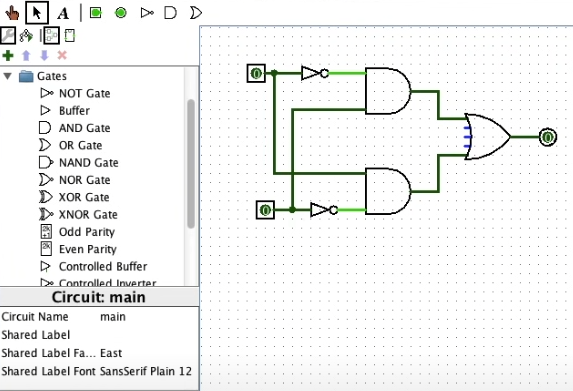Select lower NOT gate on canvas
Image resolution: width=573 pixels, height=391 pixels.
[324, 210]
